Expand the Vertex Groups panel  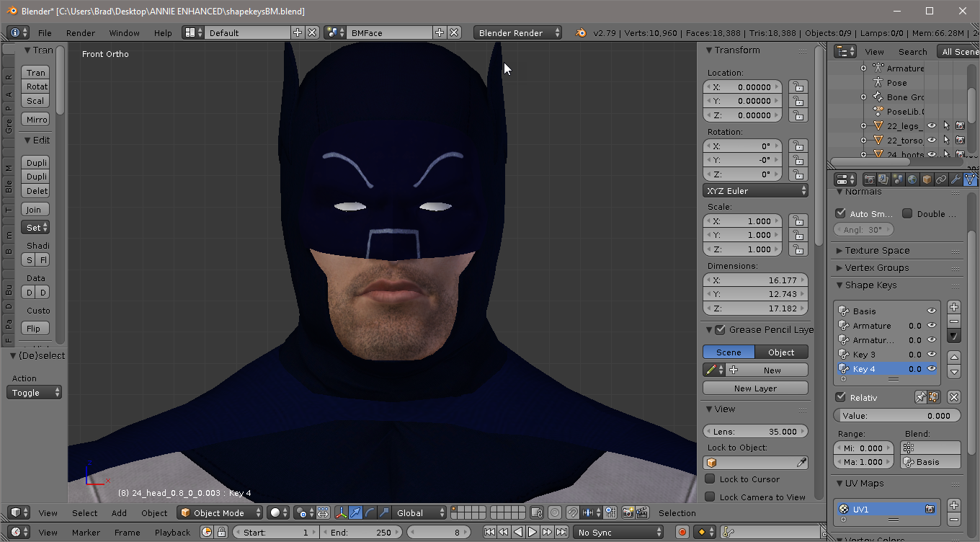(877, 267)
